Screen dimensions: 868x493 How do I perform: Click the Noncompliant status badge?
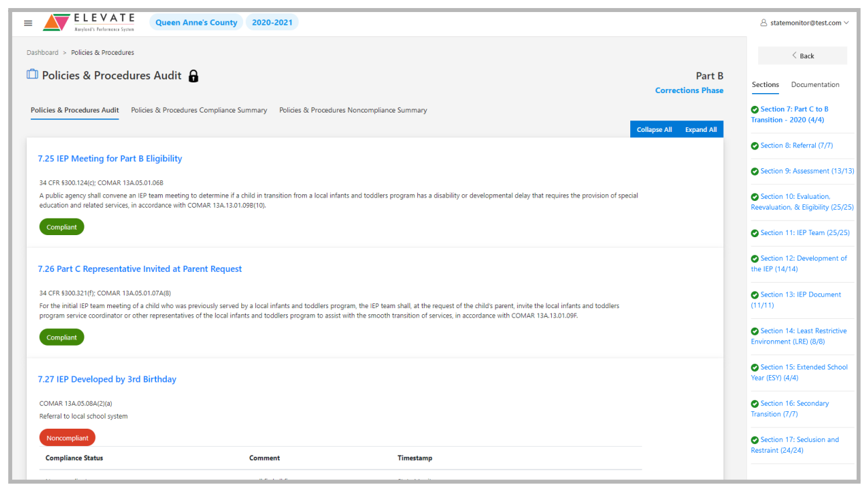(x=67, y=438)
